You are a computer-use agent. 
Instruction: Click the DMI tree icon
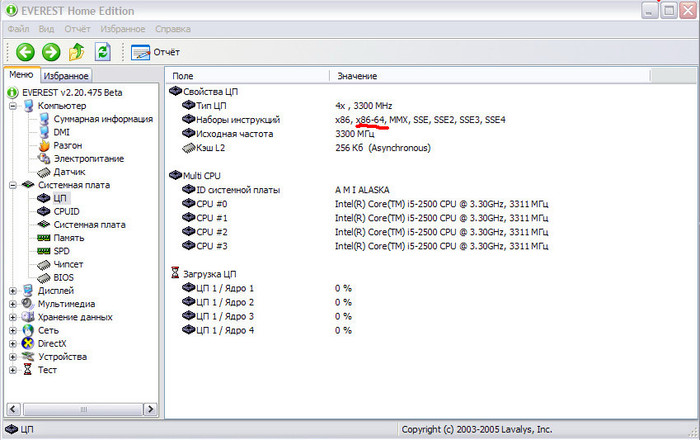(44, 132)
